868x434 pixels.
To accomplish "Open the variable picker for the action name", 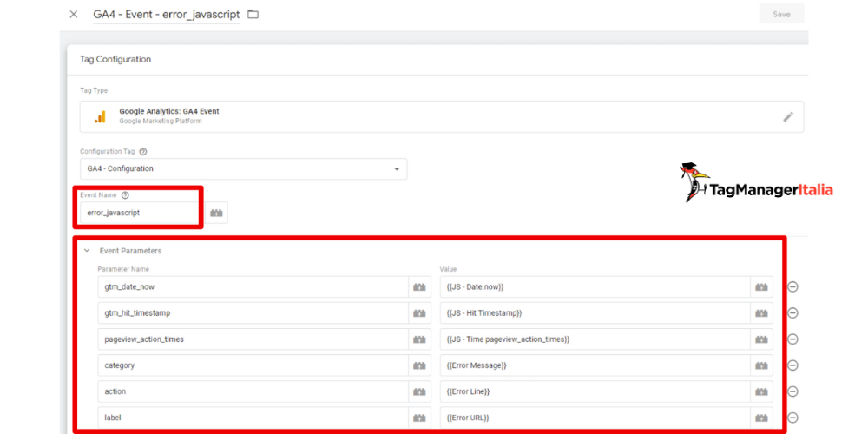I will point(419,391).
